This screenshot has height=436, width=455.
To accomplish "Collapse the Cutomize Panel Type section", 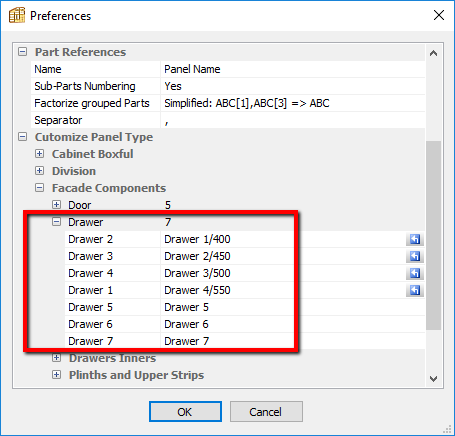I will point(22,137).
